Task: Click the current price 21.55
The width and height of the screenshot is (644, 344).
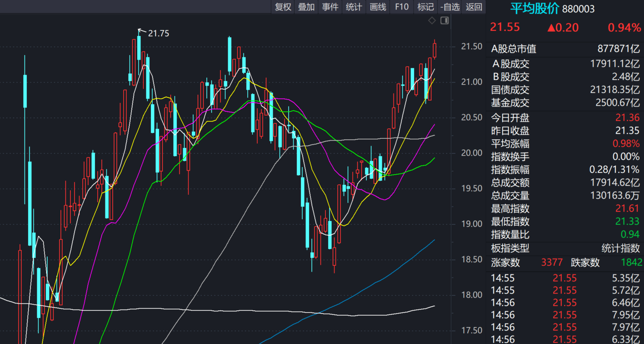Action: click(x=505, y=27)
